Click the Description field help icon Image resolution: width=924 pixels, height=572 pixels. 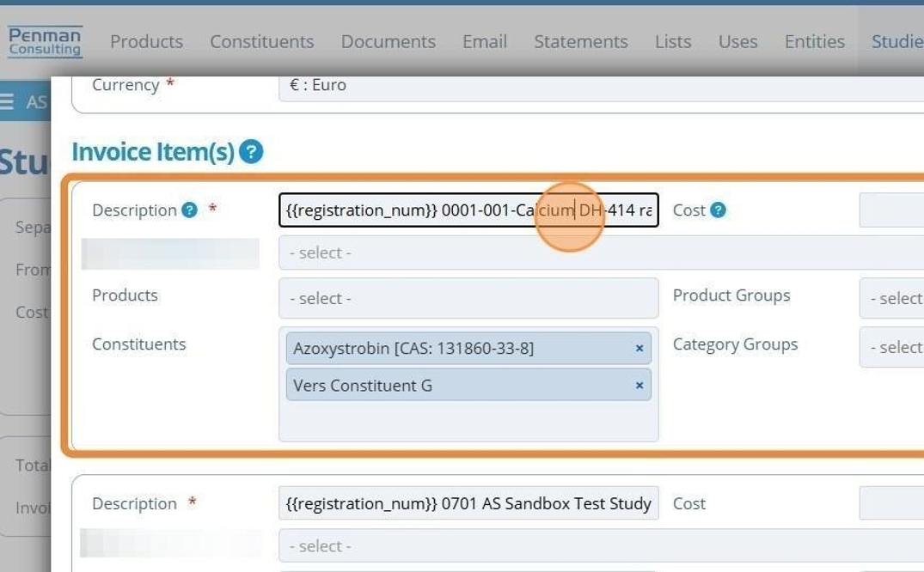point(190,210)
